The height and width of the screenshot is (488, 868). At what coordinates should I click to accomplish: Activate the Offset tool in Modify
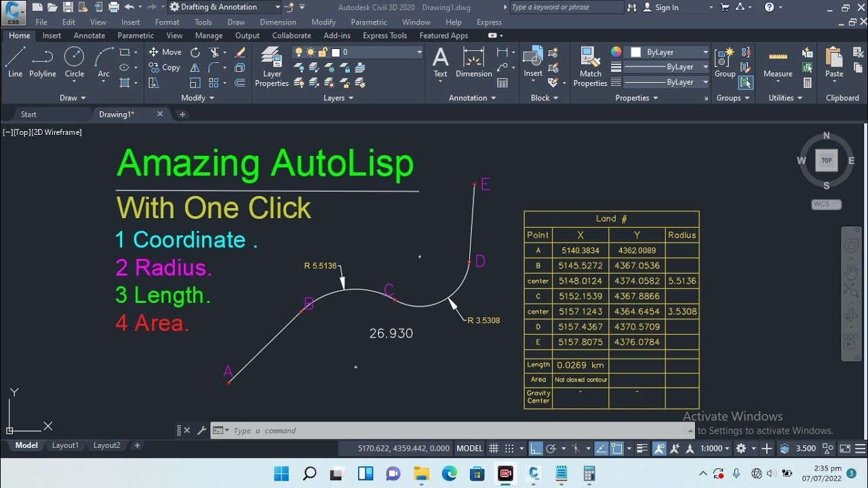point(239,83)
